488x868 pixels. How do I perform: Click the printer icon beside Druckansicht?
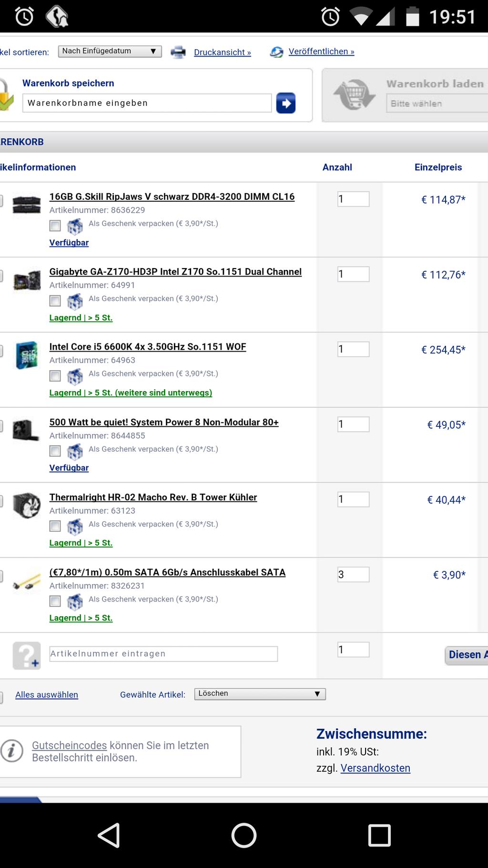178,52
